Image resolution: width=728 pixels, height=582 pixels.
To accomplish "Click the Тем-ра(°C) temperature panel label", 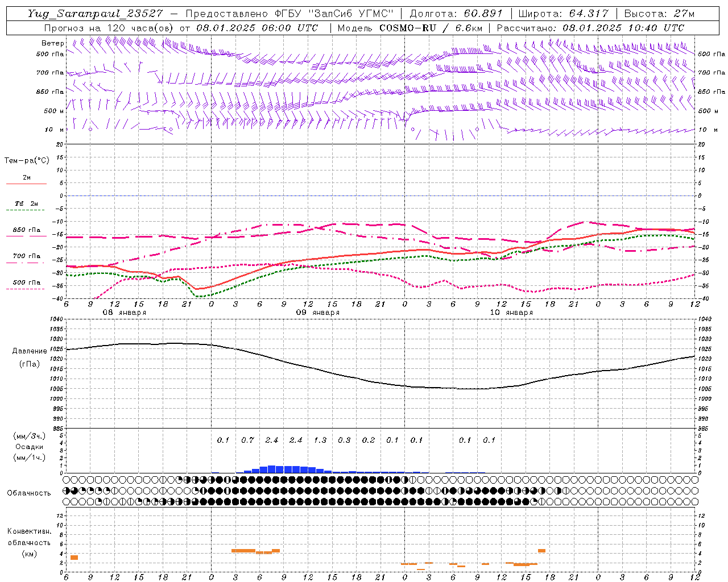I will click(27, 161).
